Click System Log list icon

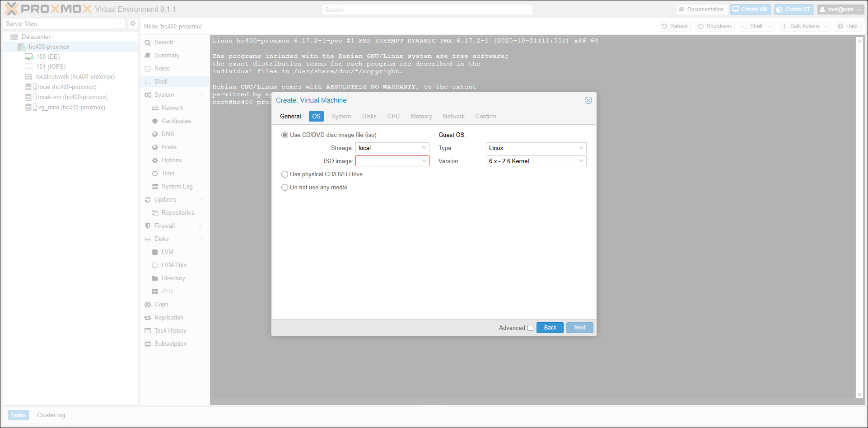click(155, 187)
